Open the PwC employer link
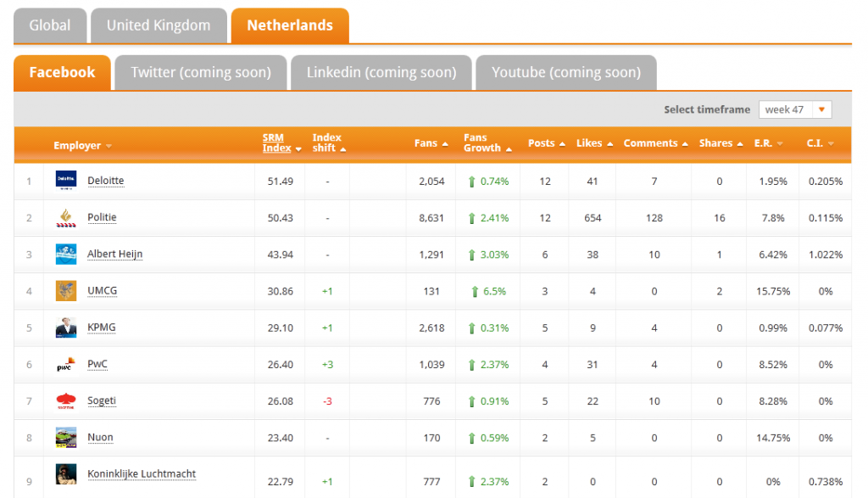 click(x=97, y=364)
